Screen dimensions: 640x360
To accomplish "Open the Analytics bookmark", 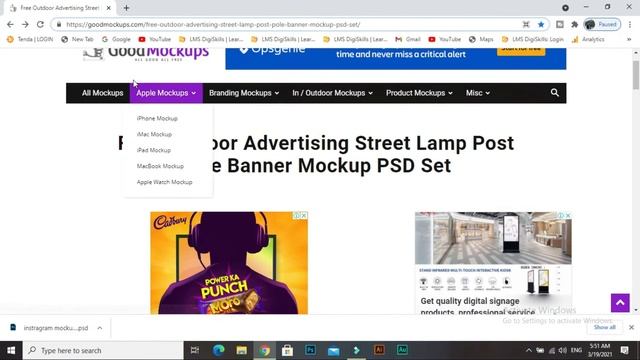I will pyautogui.click(x=588, y=39).
